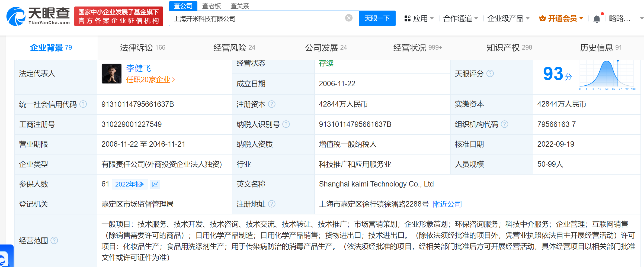Open the insured-headcount trend chart icon
This screenshot has height=267, width=644.
click(155, 184)
